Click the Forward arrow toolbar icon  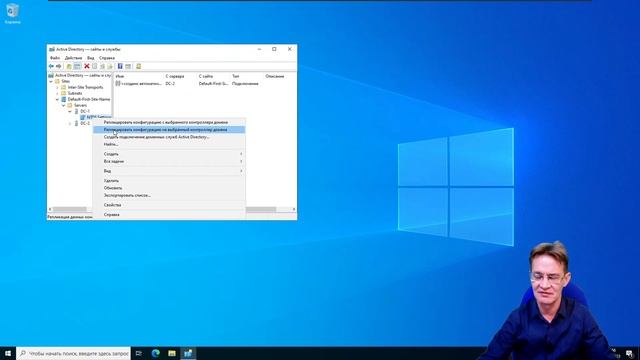coord(58,66)
